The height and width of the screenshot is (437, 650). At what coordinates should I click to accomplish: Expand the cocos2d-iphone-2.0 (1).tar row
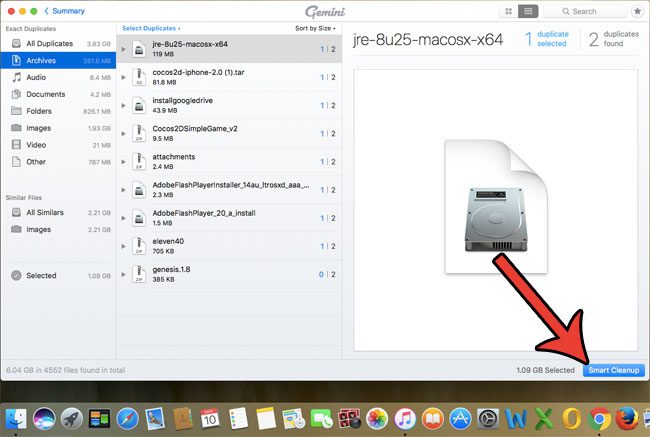pyautogui.click(x=124, y=78)
